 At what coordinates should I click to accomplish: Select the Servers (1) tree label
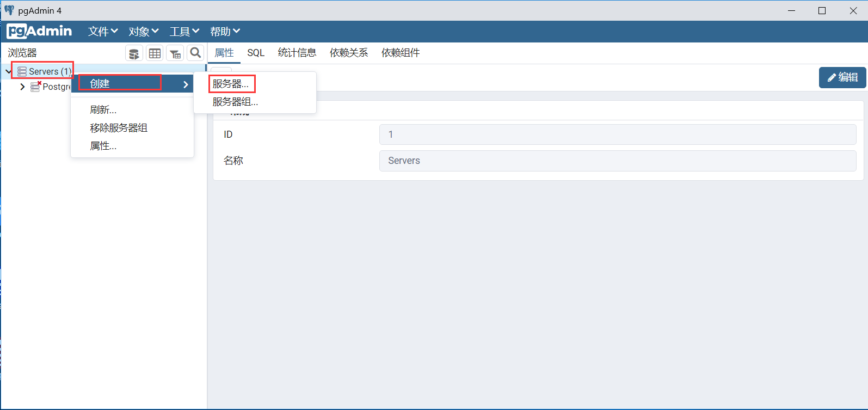pyautogui.click(x=50, y=71)
